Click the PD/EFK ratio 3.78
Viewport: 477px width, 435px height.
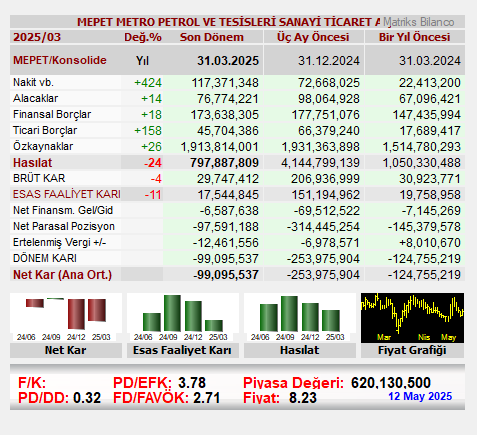(192, 383)
